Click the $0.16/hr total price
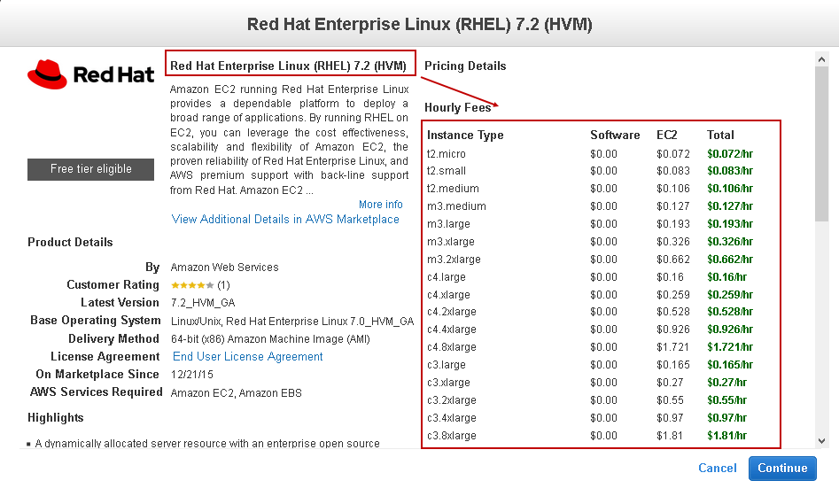Screen dimensions: 839x504 726,277
